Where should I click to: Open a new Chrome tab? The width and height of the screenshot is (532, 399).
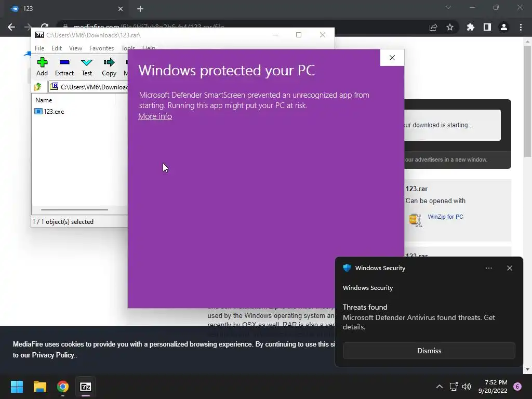140,9
